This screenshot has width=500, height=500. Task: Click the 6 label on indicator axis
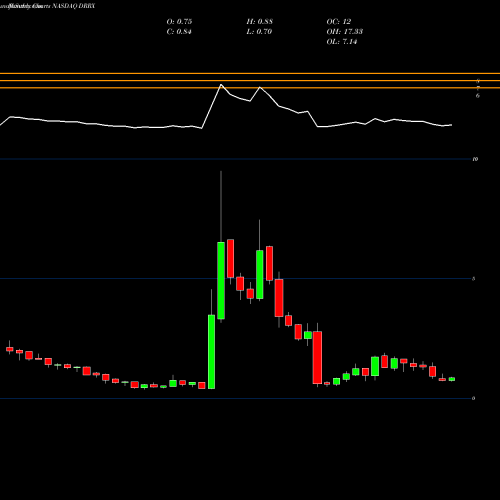click(478, 96)
